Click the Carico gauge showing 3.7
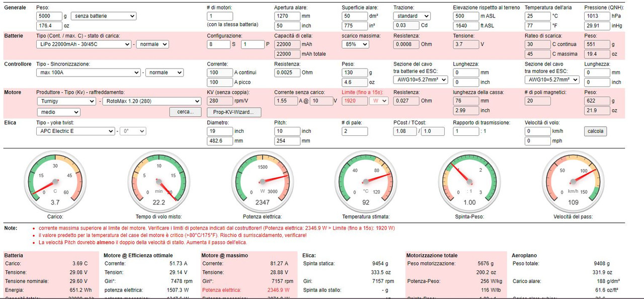644x299 pixels. point(55,181)
